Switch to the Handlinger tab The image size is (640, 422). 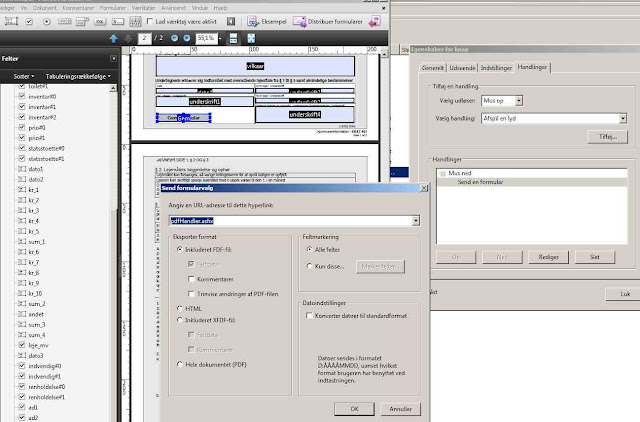click(x=532, y=67)
